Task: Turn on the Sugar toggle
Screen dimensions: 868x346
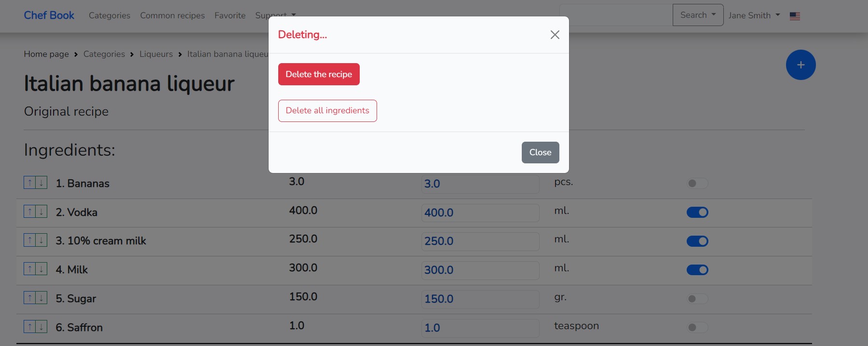Action: (x=697, y=299)
